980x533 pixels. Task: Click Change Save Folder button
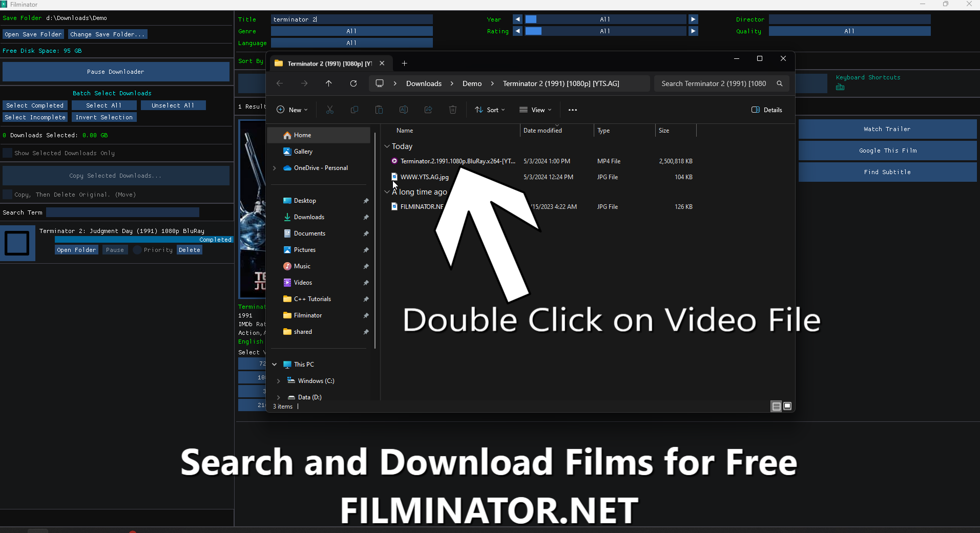[108, 34]
